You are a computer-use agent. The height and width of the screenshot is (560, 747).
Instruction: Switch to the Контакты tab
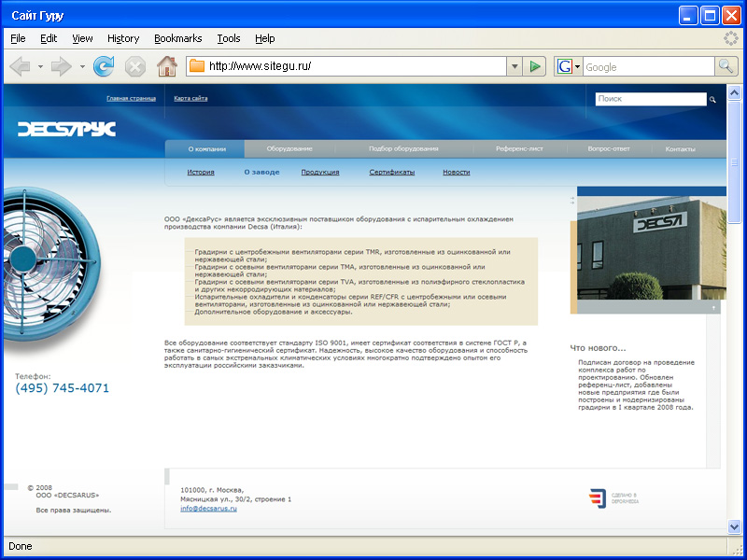681,149
